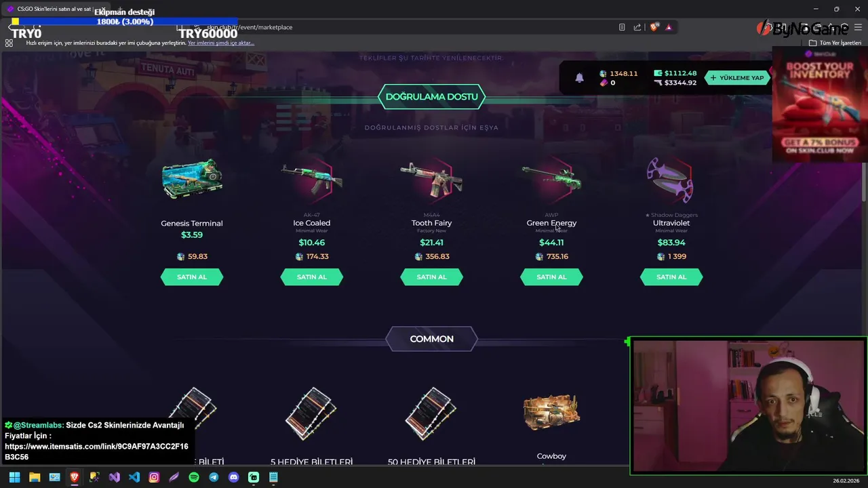Click the Ice Coaled $10.46 price
The height and width of the screenshot is (488, 868).
pos(312,243)
